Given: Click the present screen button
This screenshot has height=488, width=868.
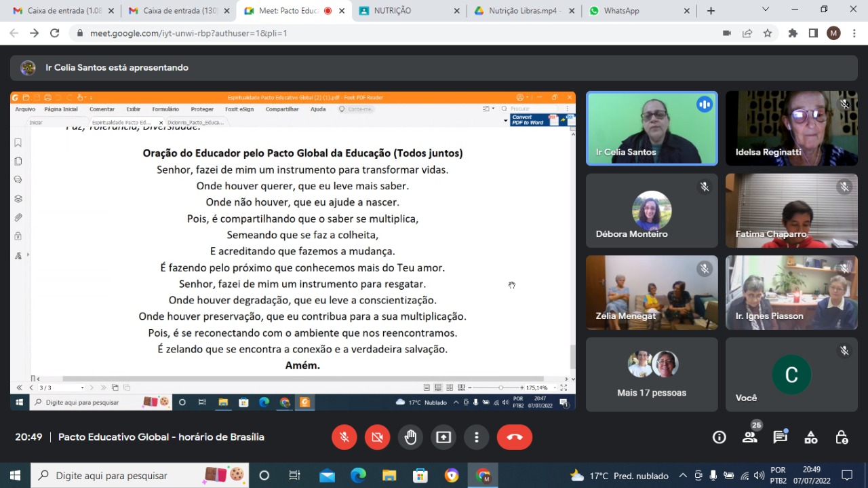Looking at the screenshot, I should 443,437.
